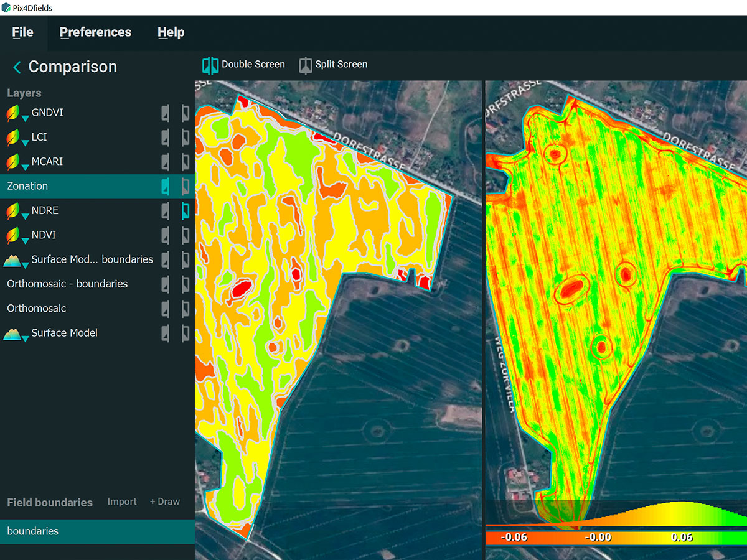Click the GNDVI leaf icon
747x560 pixels.
tap(13, 113)
